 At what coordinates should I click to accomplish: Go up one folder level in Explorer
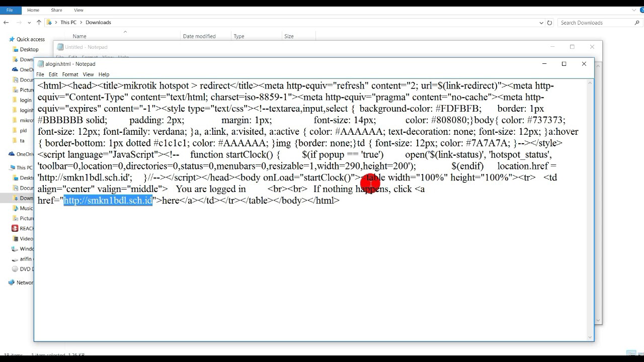click(x=39, y=23)
